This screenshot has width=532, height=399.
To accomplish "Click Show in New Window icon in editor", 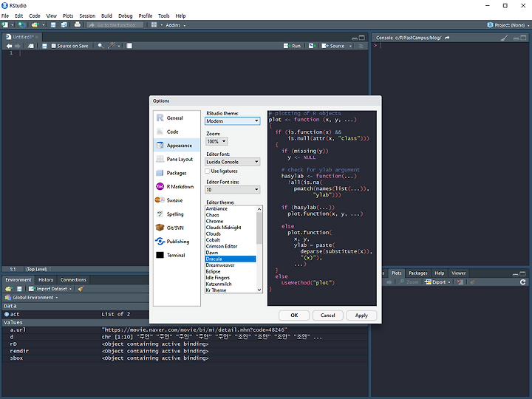I will pyautogui.click(x=30, y=46).
